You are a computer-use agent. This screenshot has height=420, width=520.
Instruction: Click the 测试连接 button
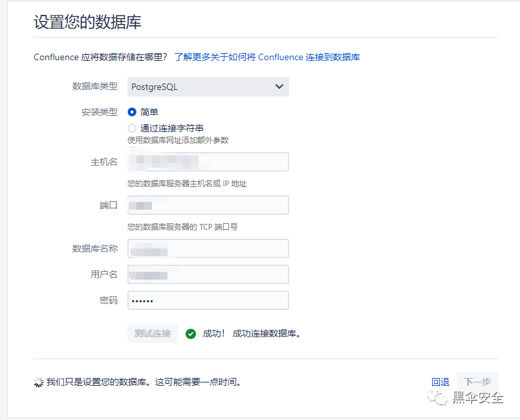(x=153, y=333)
